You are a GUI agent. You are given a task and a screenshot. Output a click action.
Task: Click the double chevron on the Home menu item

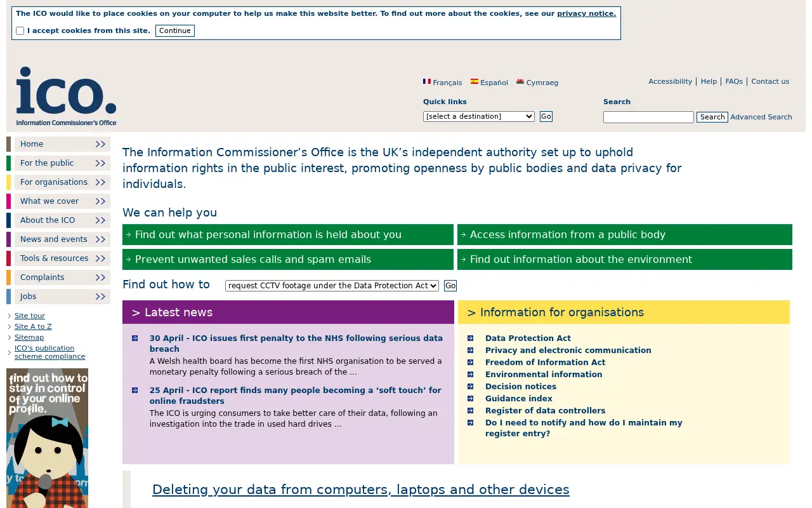tap(100, 144)
